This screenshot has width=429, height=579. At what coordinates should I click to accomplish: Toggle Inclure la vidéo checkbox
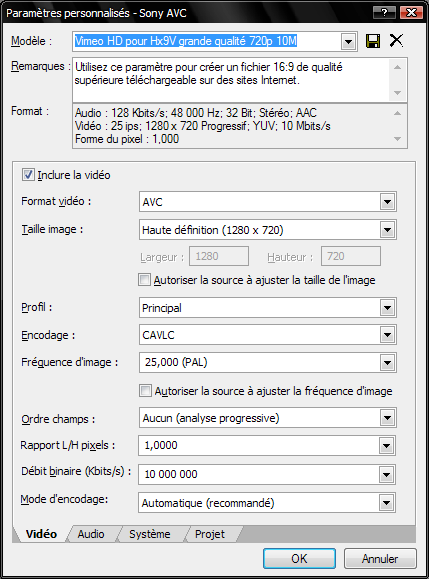coord(28,175)
